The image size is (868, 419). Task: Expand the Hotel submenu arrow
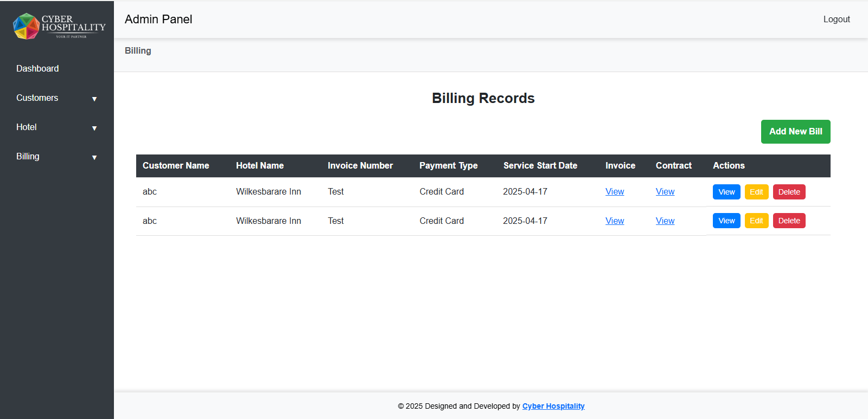coord(94,128)
